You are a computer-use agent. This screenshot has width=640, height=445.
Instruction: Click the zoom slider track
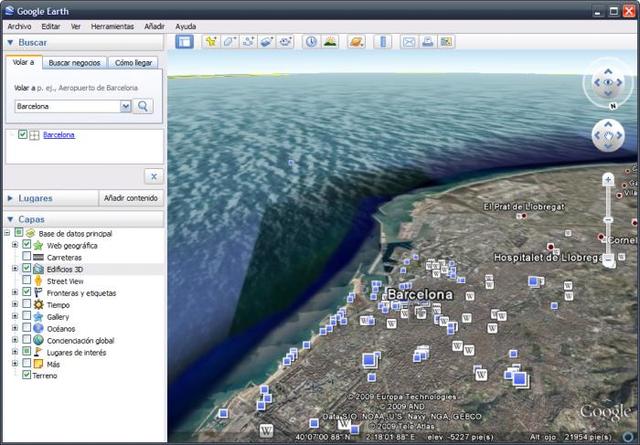[x=608, y=219]
